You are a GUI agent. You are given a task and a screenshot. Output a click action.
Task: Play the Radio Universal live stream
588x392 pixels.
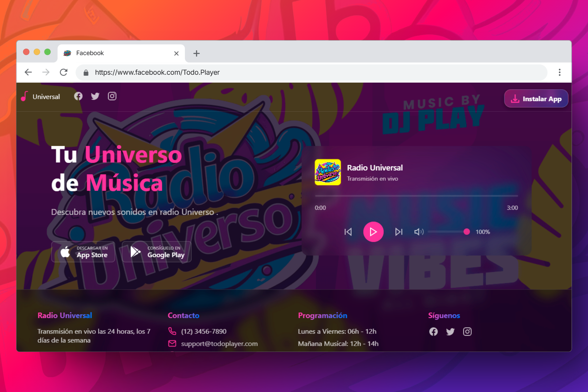373,232
